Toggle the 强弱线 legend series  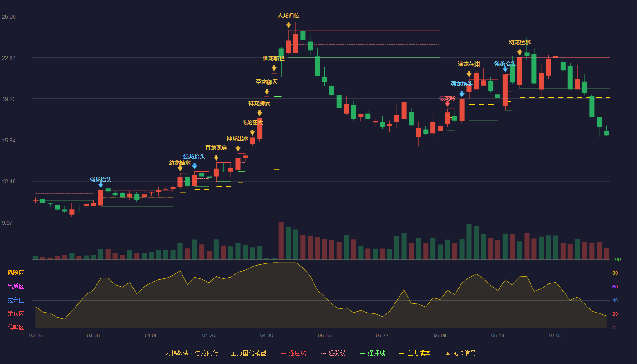(x=333, y=353)
